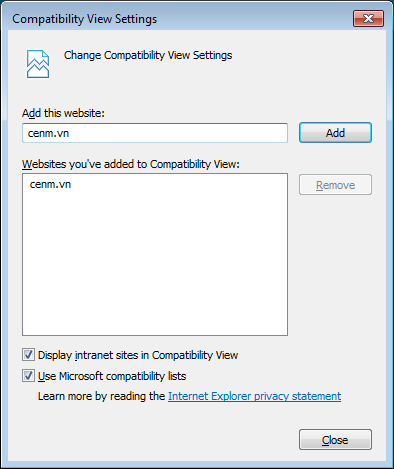Screen dimensions: 394x469
Task: Click the cenm.vn text inside the input box
Action: click(48, 133)
